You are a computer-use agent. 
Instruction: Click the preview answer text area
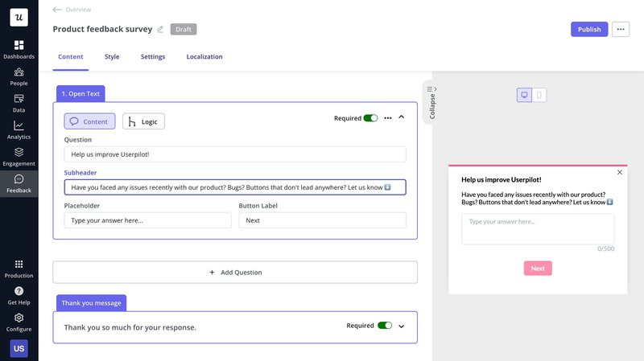pos(538,229)
